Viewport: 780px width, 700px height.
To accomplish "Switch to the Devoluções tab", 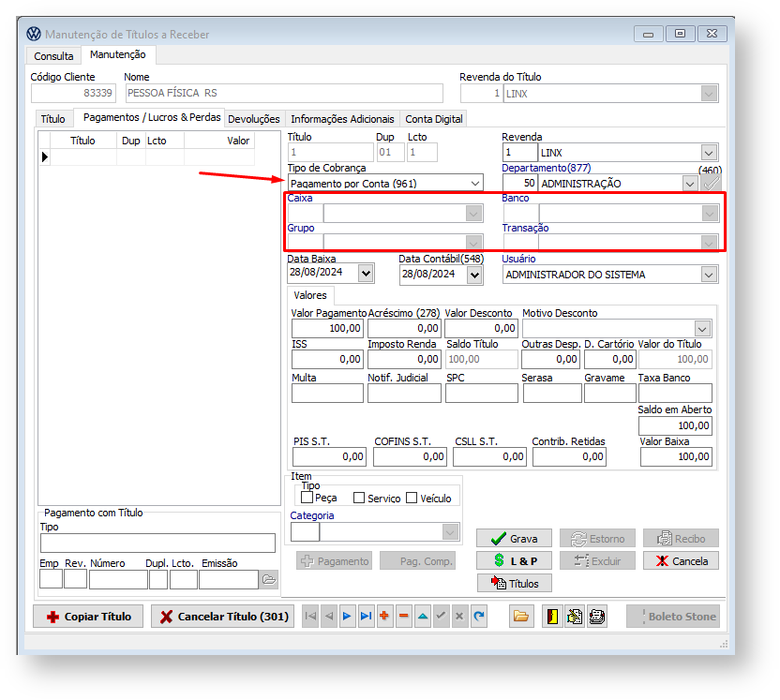I will [253, 119].
